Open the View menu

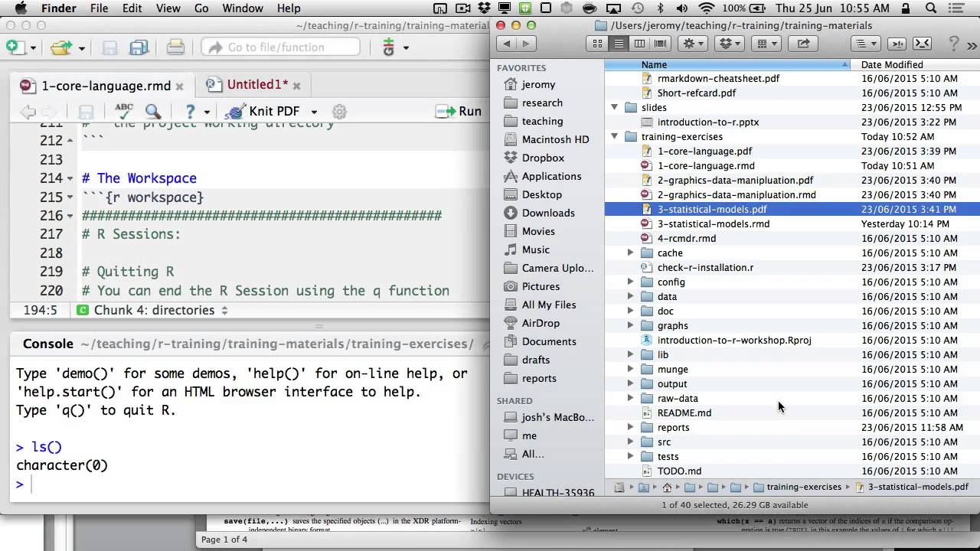point(168,8)
